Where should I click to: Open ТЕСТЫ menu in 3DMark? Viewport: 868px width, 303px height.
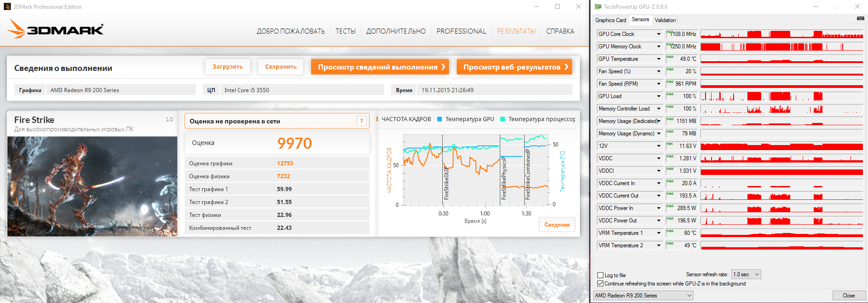tap(345, 31)
